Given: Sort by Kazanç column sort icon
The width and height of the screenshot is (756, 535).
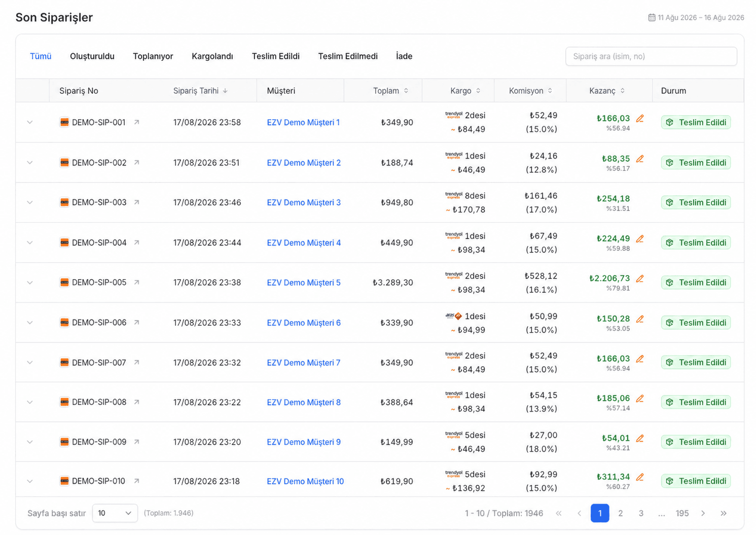Looking at the screenshot, I should 622,91.
